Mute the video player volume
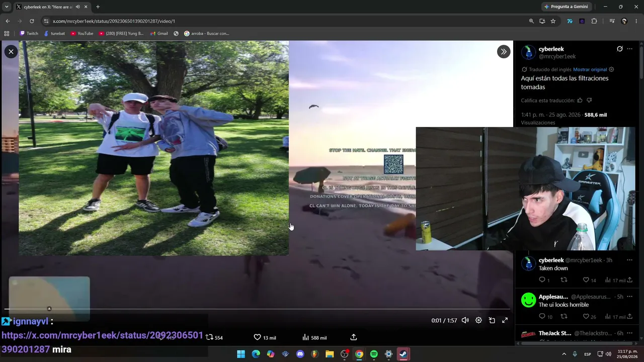 coord(465,320)
